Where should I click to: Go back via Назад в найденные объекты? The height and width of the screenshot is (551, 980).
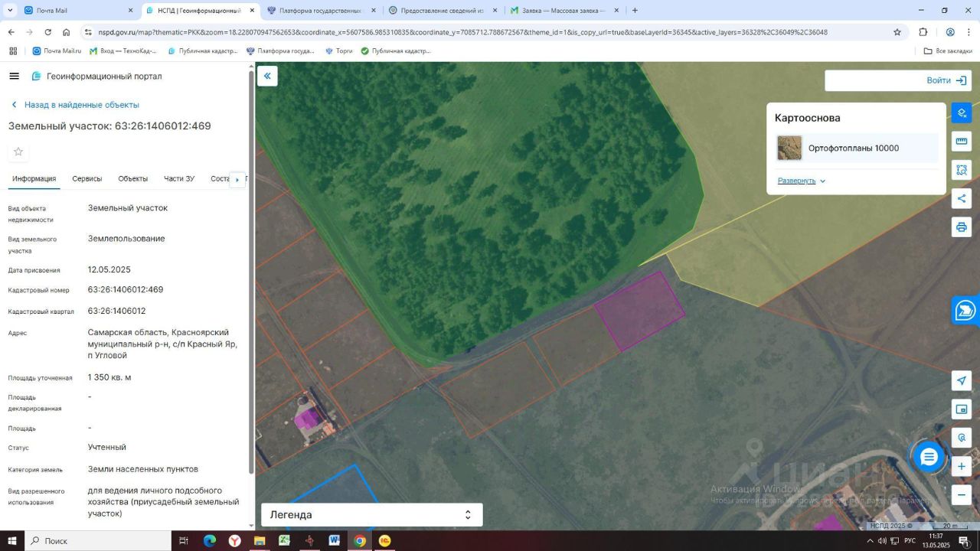(74, 105)
